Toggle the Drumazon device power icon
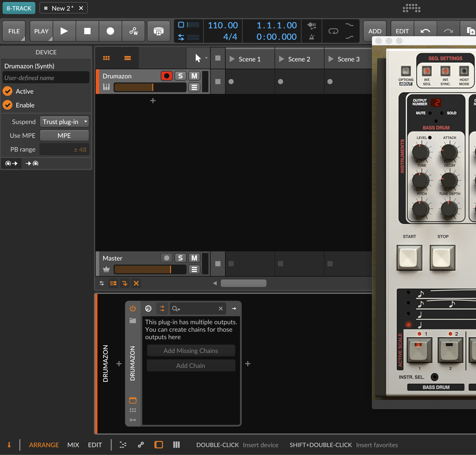The width and height of the screenshot is (476, 455). [133, 309]
